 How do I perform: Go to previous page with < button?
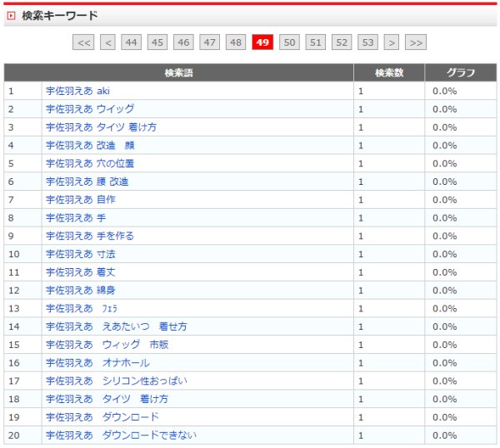107,42
